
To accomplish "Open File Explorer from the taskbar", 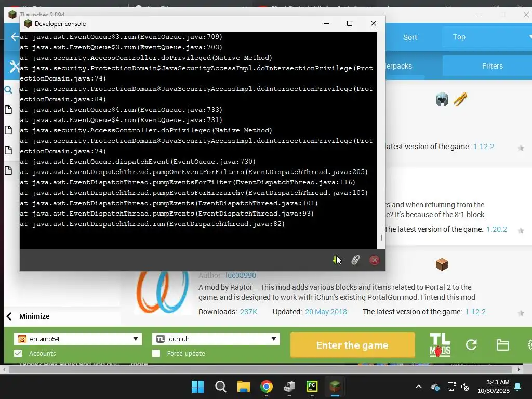I will click(243, 387).
